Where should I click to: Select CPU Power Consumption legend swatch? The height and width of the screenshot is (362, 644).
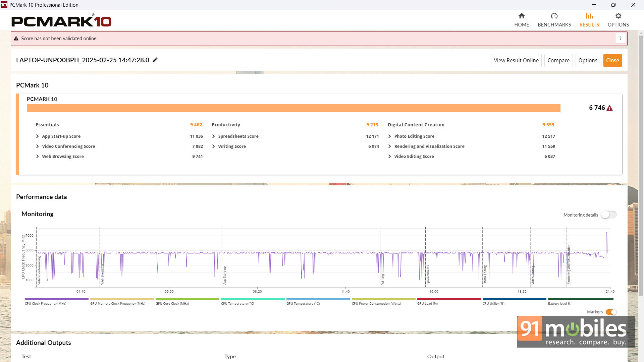[x=383, y=299]
